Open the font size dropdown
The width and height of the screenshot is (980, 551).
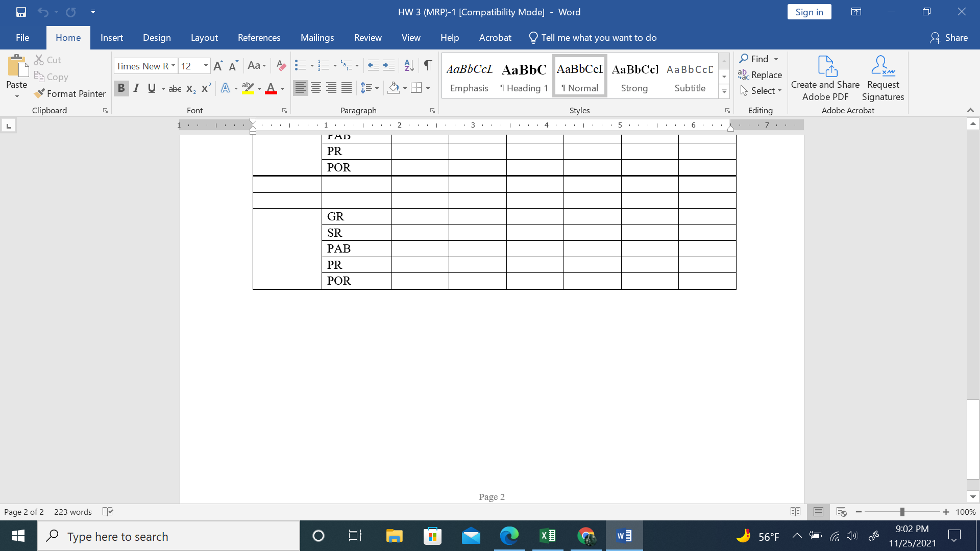pos(206,66)
